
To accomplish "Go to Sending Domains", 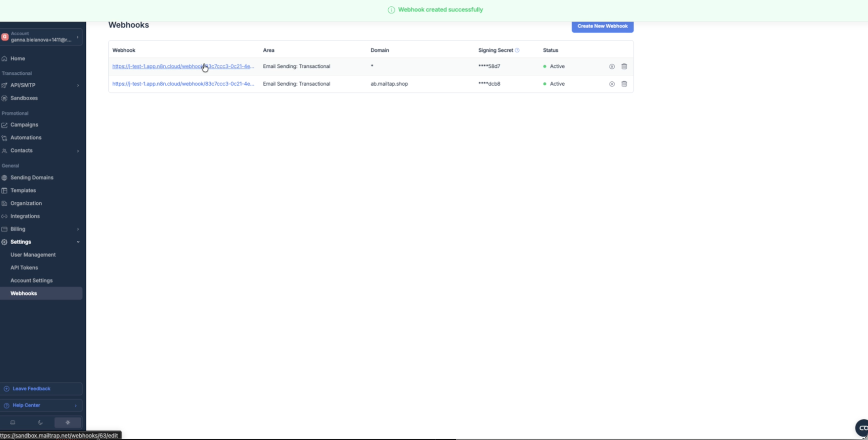I will pyautogui.click(x=32, y=178).
